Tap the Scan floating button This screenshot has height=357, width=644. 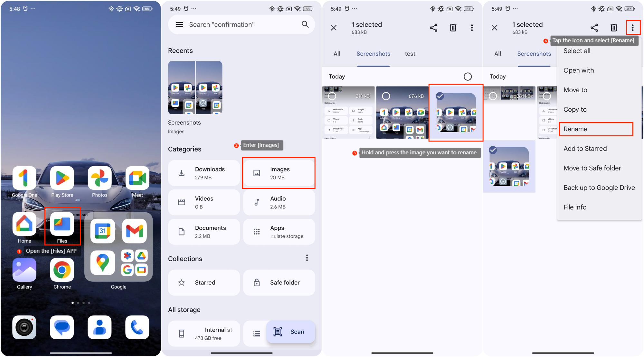point(290,332)
